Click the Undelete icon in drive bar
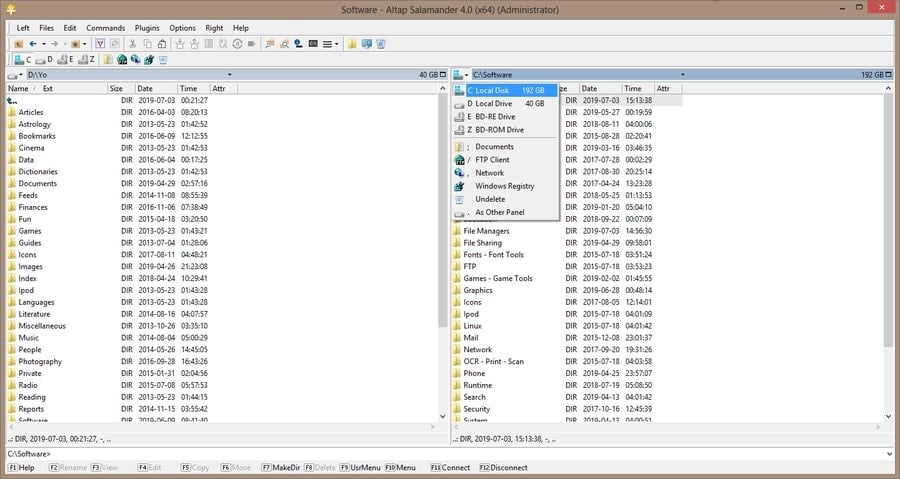This screenshot has width=900, height=479. 163,60
